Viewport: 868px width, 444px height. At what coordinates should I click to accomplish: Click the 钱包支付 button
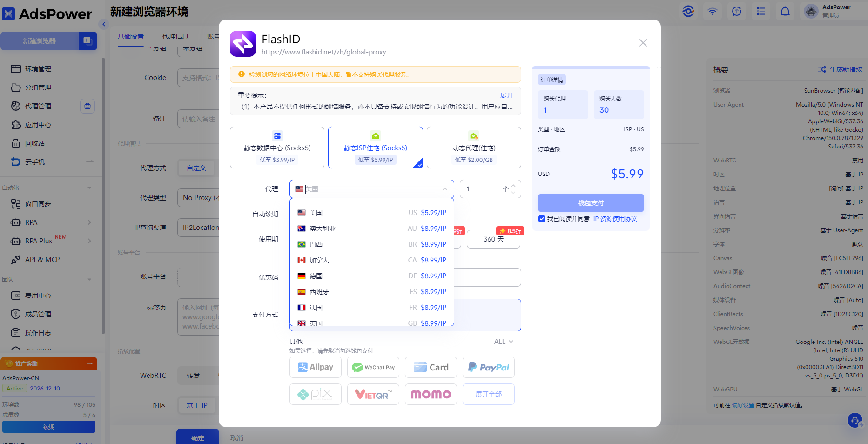[x=591, y=203]
